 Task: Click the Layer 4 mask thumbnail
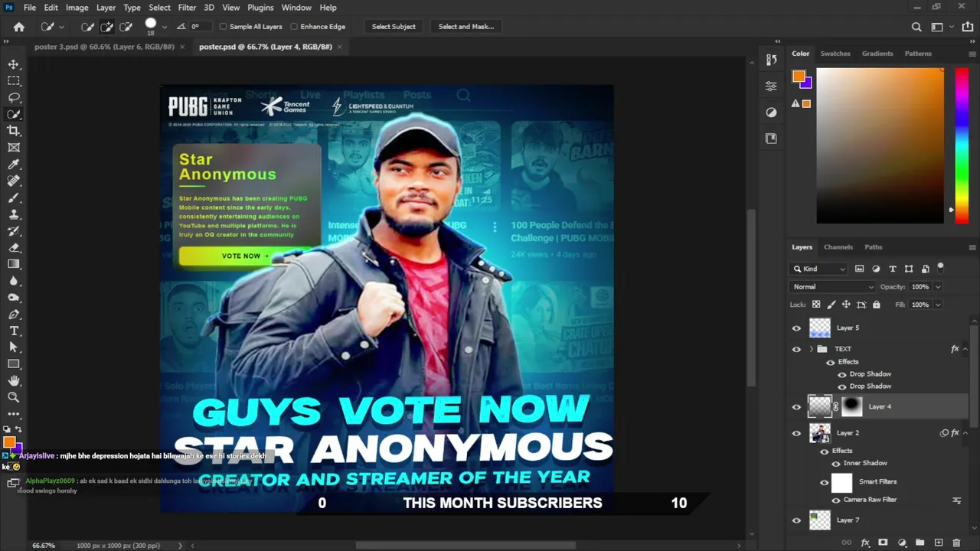point(852,407)
